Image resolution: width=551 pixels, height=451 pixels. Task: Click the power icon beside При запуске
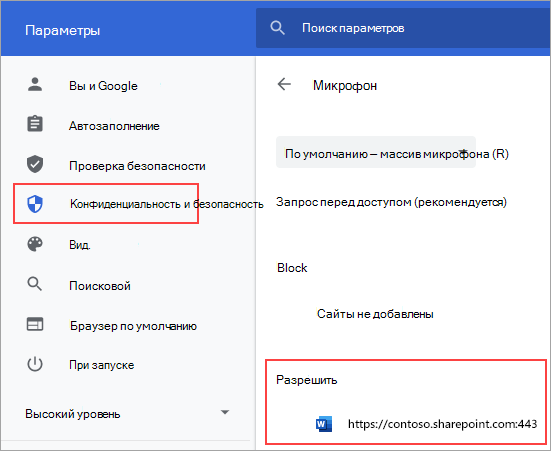coord(35,364)
